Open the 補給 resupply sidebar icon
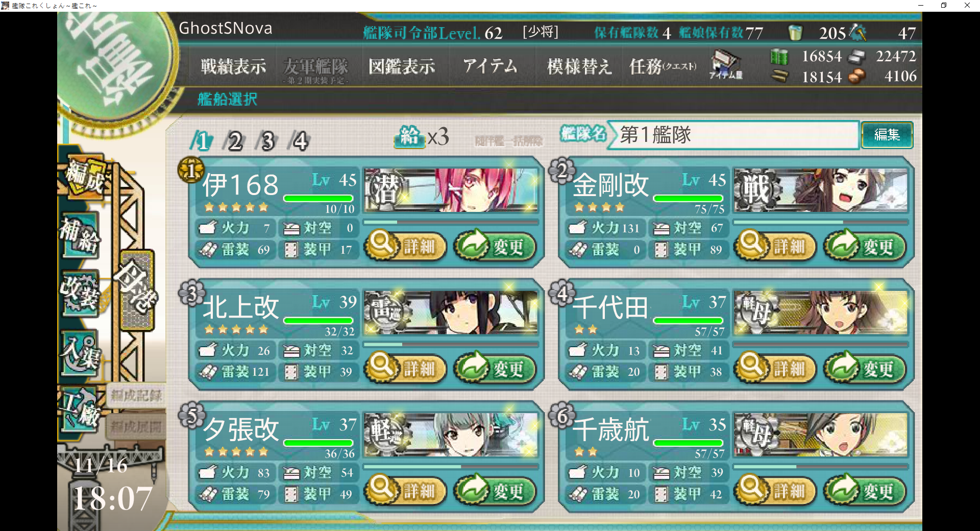Viewport: 980px width, 531px height. [x=80, y=236]
